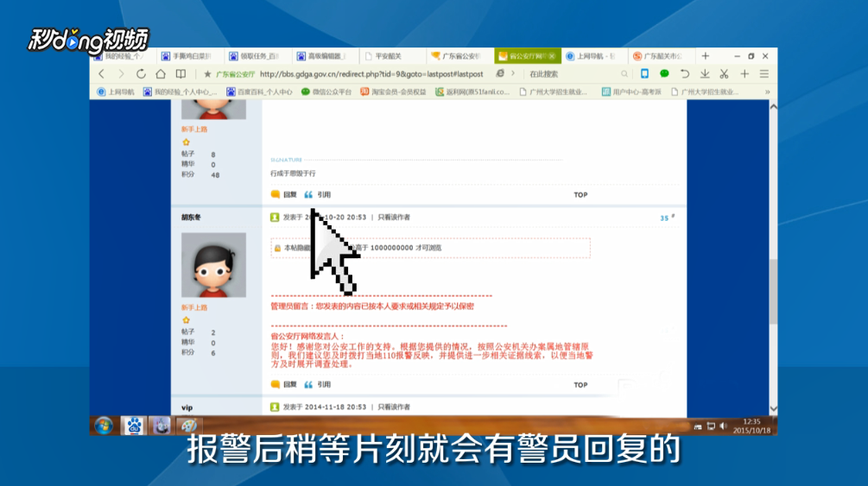Click 只看该作者 on the 2014-11-18 post
The width and height of the screenshot is (868, 486).
(394, 407)
